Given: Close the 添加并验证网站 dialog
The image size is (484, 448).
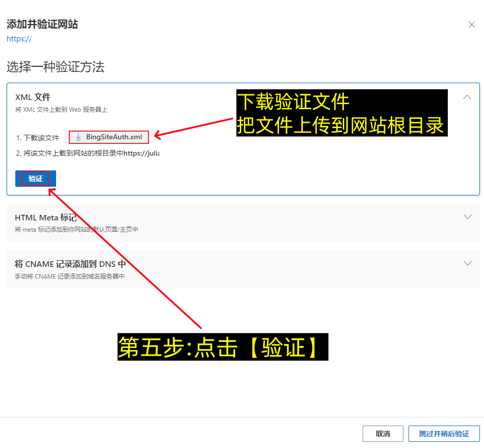Looking at the screenshot, I should point(471,24).
